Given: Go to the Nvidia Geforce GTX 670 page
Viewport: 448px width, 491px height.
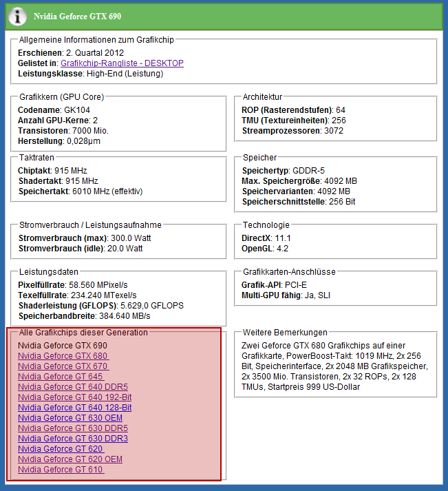Looking at the screenshot, I should (63, 366).
